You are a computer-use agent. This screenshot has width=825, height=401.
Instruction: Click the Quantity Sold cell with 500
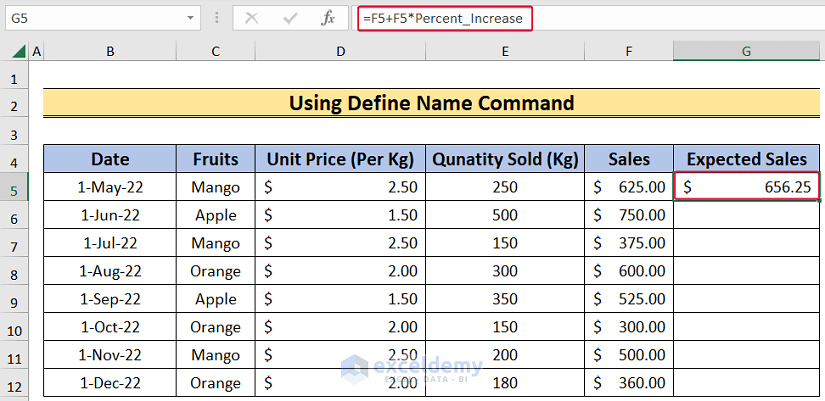505,215
